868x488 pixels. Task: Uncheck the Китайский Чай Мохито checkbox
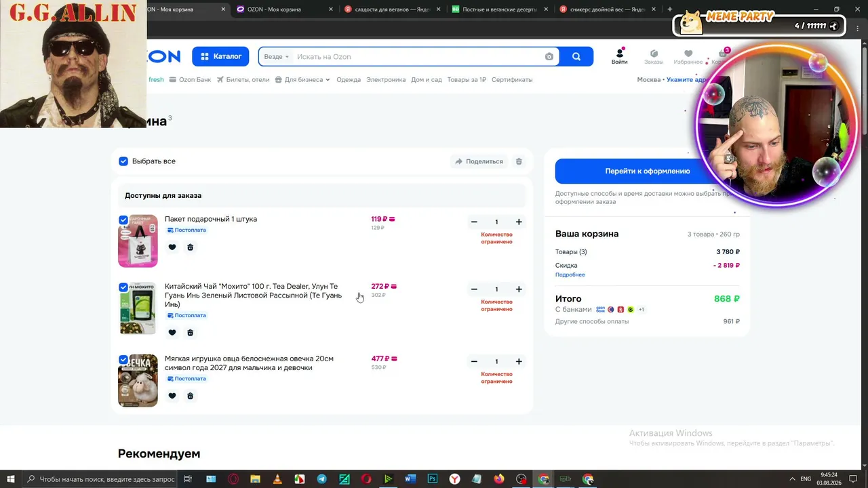coord(123,287)
